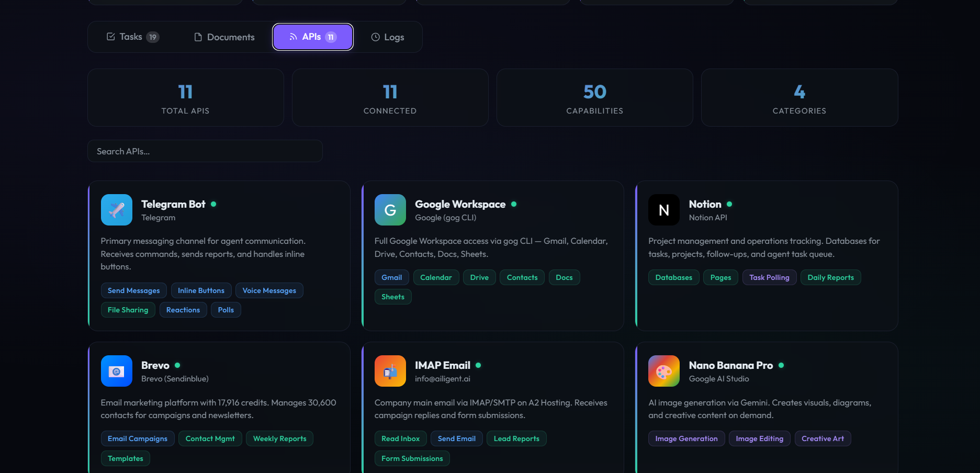Click the Task Polling capability tag
The height and width of the screenshot is (473, 980).
point(770,277)
